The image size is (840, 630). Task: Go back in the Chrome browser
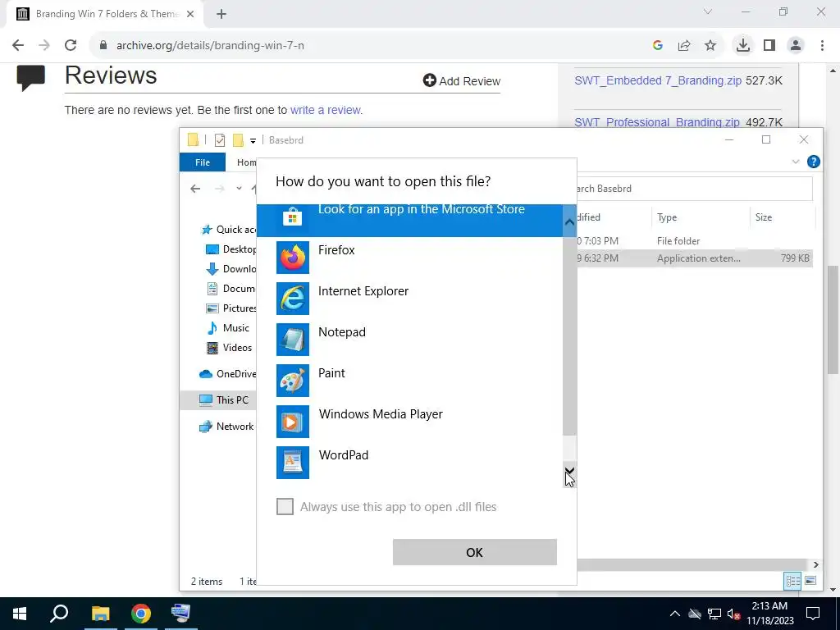[x=18, y=46]
